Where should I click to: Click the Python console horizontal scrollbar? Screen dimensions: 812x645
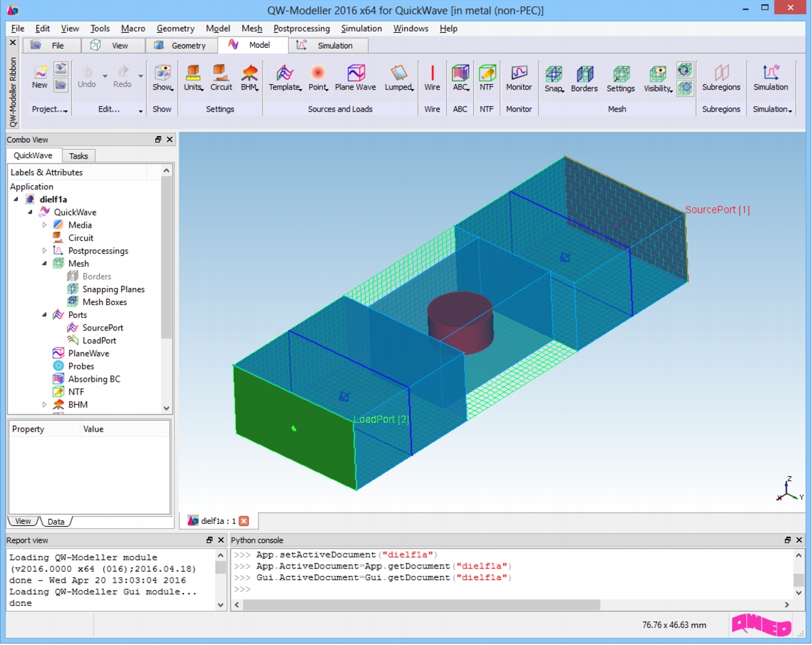pyautogui.click(x=421, y=605)
